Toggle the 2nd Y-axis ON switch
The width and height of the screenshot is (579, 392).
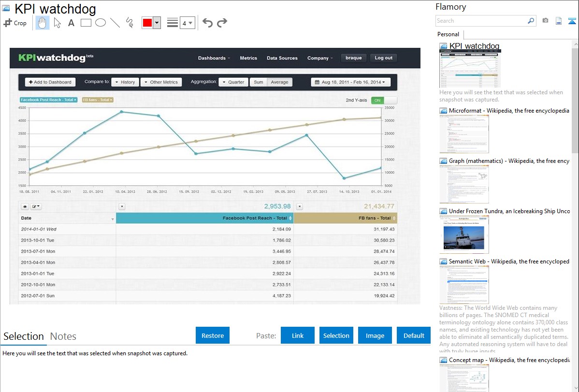point(384,100)
